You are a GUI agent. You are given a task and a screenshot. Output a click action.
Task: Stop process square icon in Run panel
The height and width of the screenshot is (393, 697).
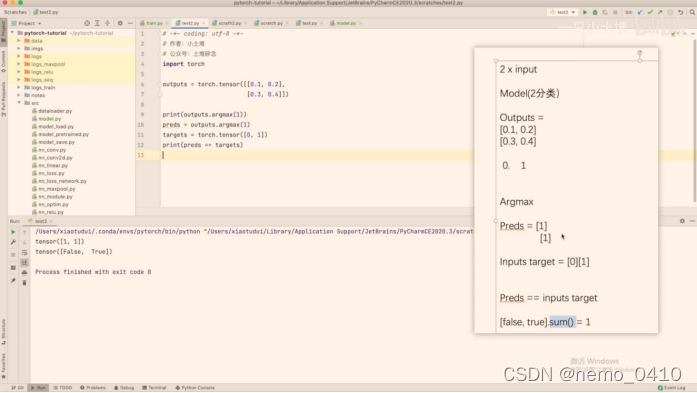(13, 255)
